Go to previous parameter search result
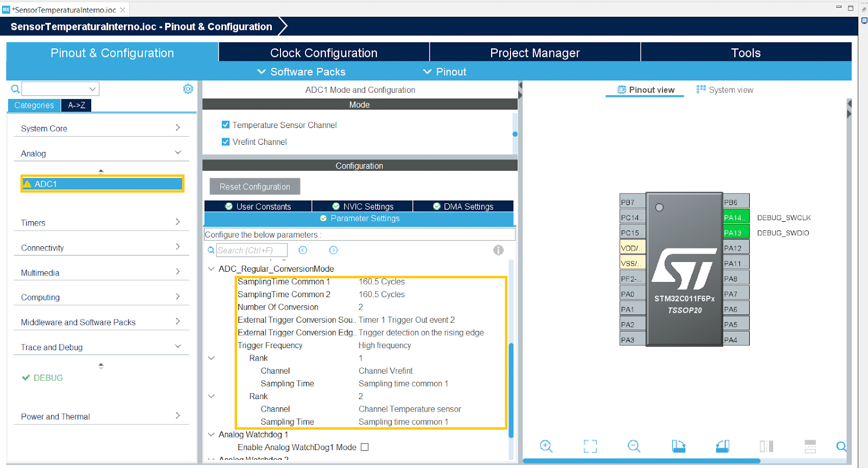Viewport: 868px width, 468px height. coord(303,250)
